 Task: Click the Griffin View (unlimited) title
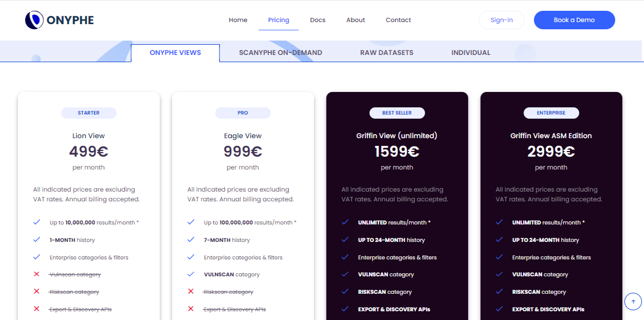click(x=397, y=136)
